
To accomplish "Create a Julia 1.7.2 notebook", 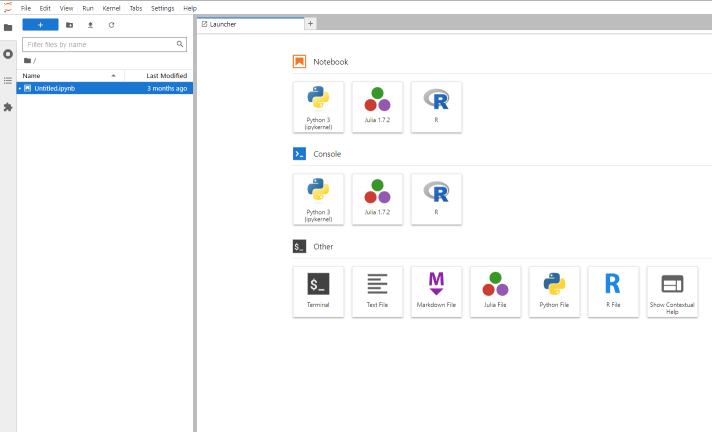I will (377, 107).
